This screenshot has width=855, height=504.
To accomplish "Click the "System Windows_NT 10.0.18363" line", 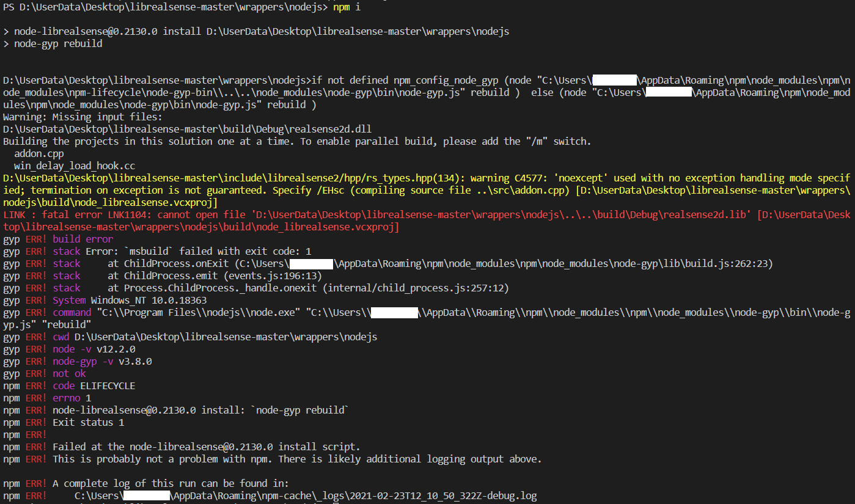I will point(122,300).
